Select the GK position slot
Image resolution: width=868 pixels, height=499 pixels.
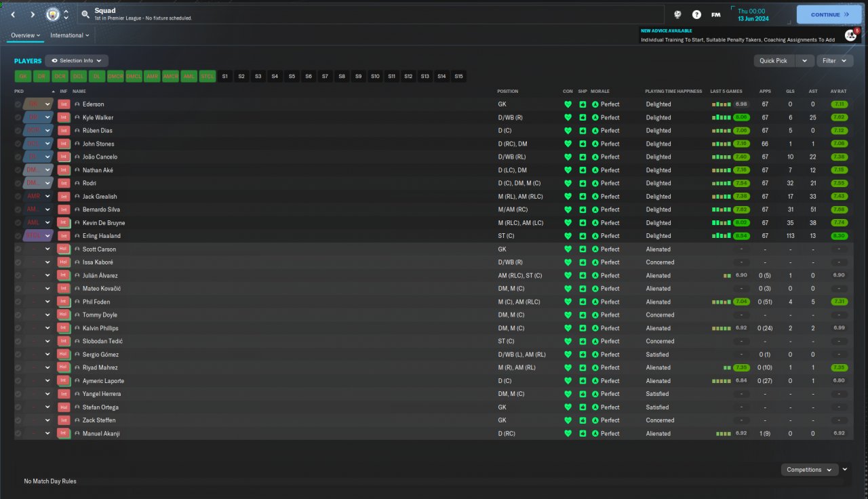click(23, 77)
